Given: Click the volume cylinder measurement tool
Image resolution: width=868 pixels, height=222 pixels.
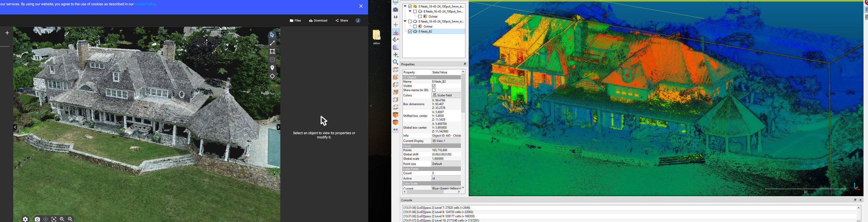Looking at the screenshot, I should (x=272, y=60).
